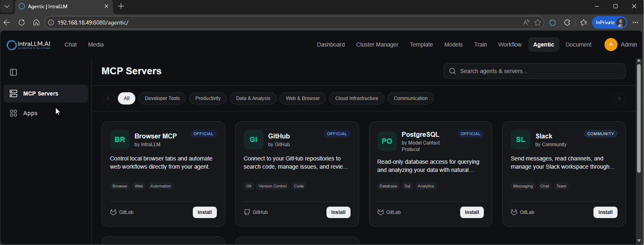The width and height of the screenshot is (644, 245).
Task: Collapse the sidebar panel icon
Action: tap(13, 72)
